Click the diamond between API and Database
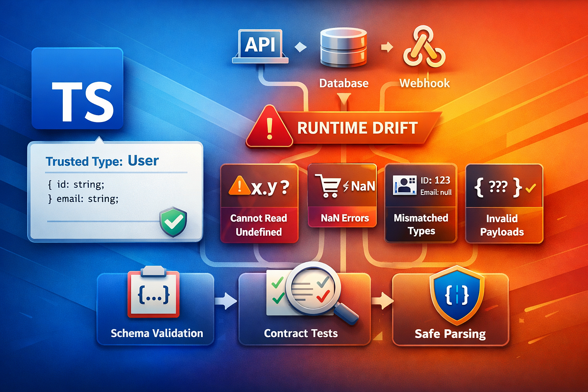588x392 pixels. coord(301,48)
